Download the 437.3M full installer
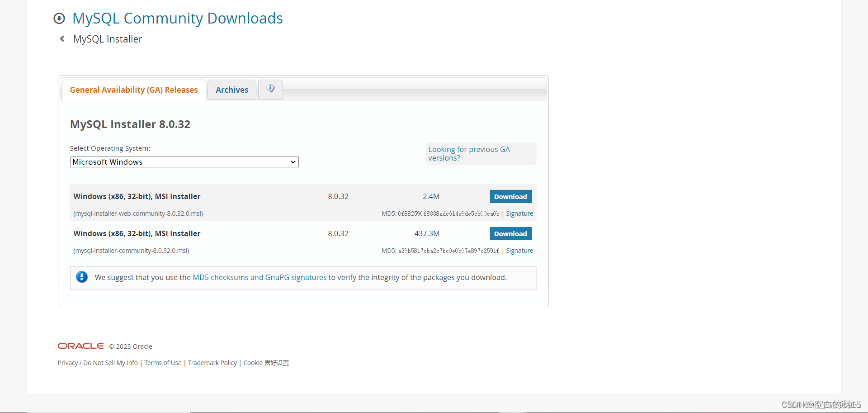Screen dimensions: 868x413 click(x=510, y=233)
